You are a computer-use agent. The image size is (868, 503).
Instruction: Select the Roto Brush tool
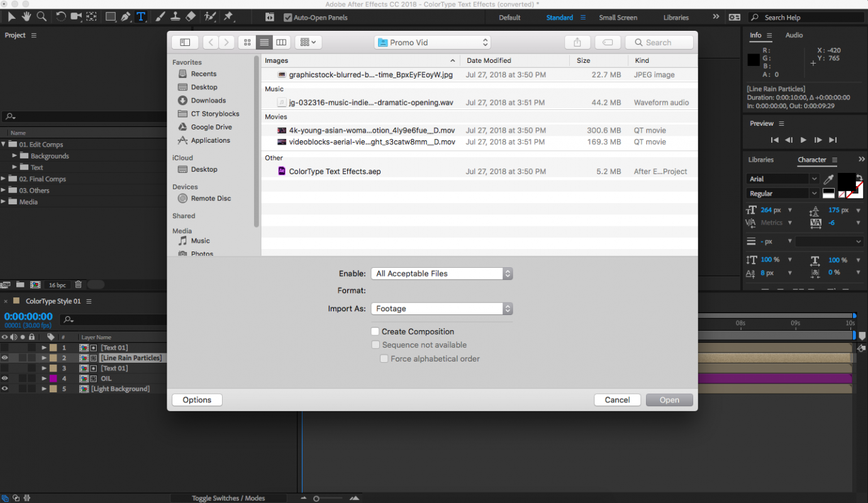coord(210,17)
